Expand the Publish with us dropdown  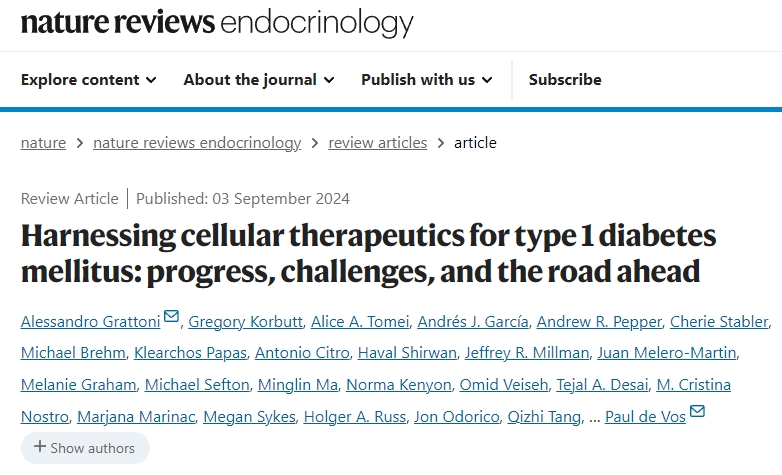click(427, 80)
